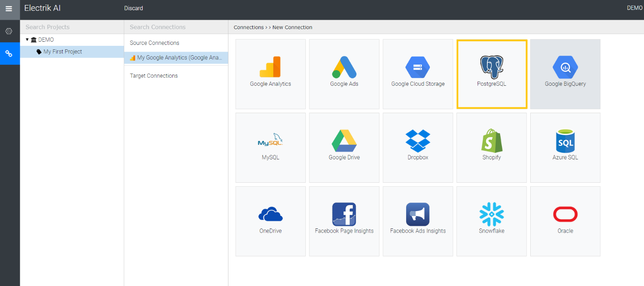Select the PostgreSQL connector tile

tap(492, 74)
